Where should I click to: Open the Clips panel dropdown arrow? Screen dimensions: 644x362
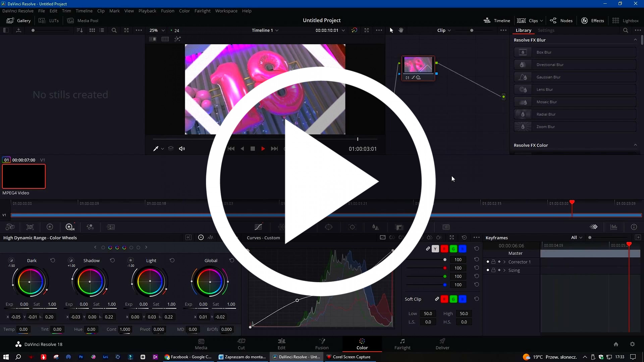click(x=541, y=21)
